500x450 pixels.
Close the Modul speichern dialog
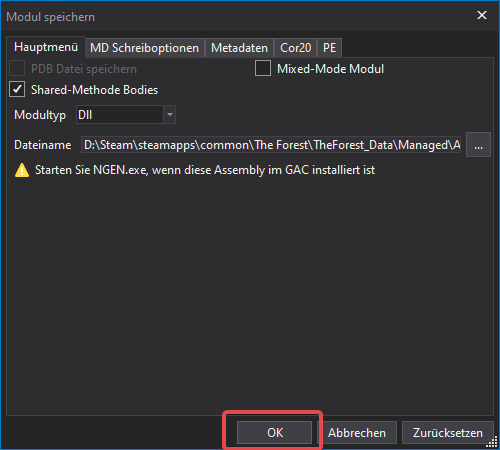tap(482, 15)
